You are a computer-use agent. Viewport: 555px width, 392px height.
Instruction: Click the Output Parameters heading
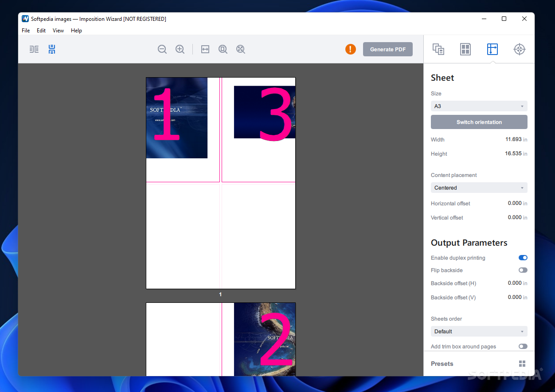469,243
